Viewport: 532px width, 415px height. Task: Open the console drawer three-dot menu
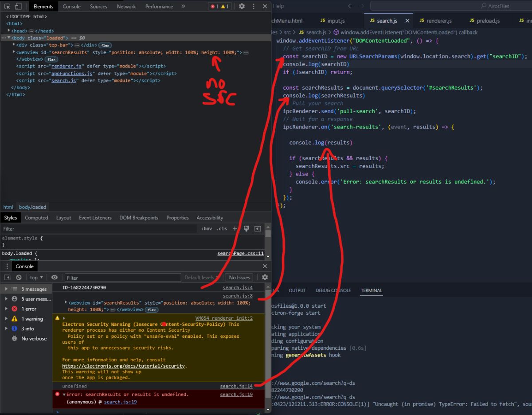tap(7, 266)
